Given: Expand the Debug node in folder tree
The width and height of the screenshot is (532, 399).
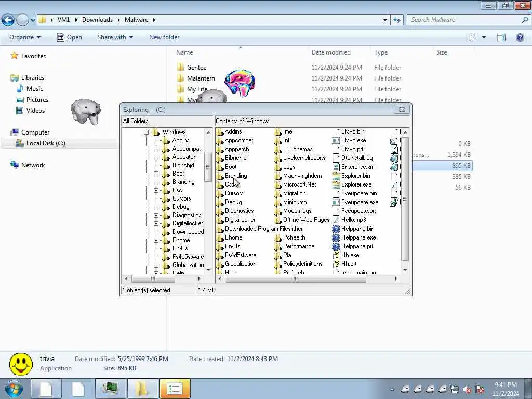Looking at the screenshot, I should [156, 207].
